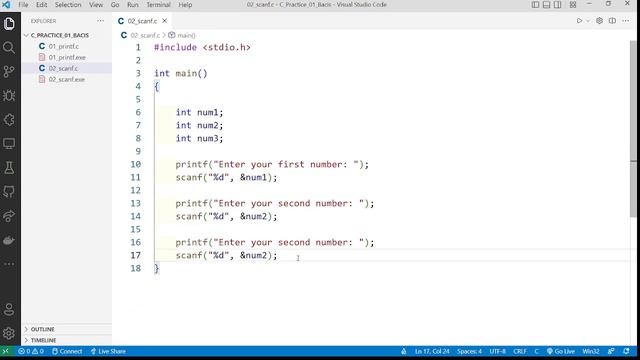Open the Go menu
Image resolution: width=640 pixels, height=360 pixels.
[115, 5]
